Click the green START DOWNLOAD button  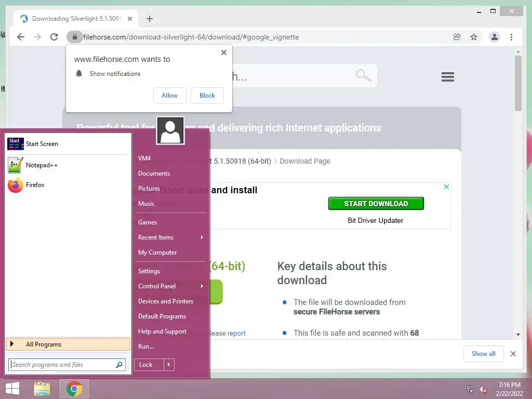376,204
